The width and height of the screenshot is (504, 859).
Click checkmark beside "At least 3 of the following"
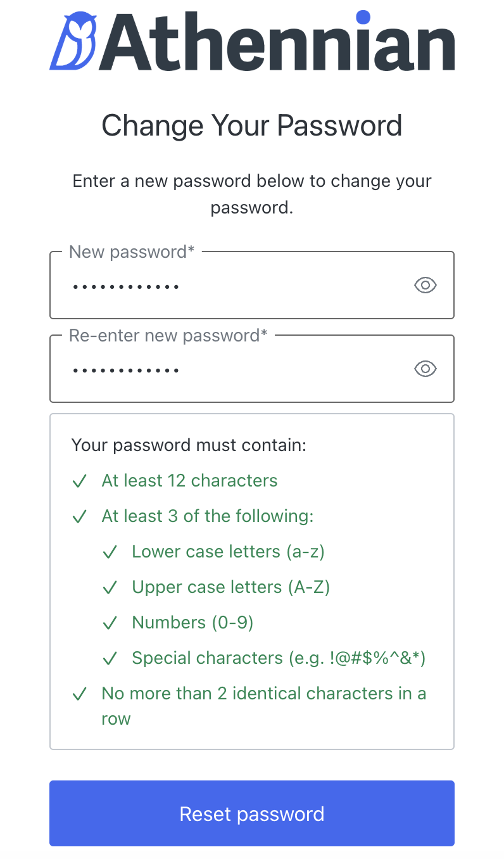tap(80, 517)
